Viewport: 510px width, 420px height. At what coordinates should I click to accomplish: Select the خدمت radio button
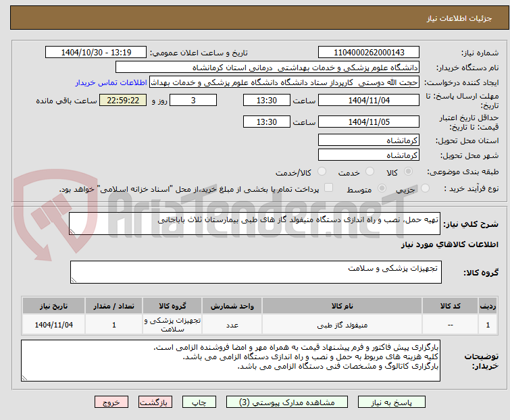(x=369, y=172)
